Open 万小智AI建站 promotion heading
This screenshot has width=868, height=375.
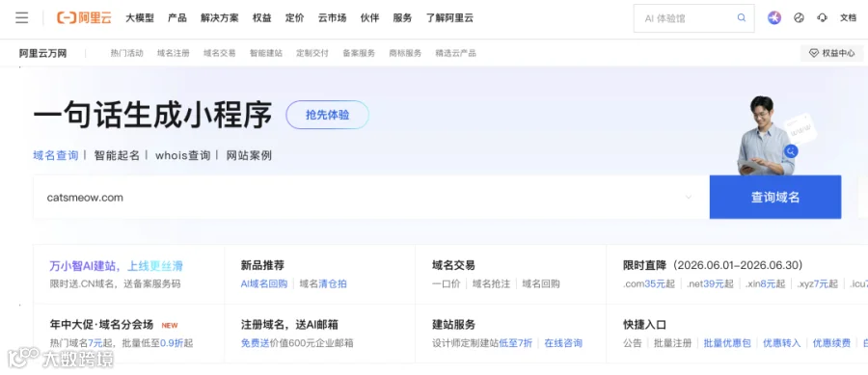[117, 266]
